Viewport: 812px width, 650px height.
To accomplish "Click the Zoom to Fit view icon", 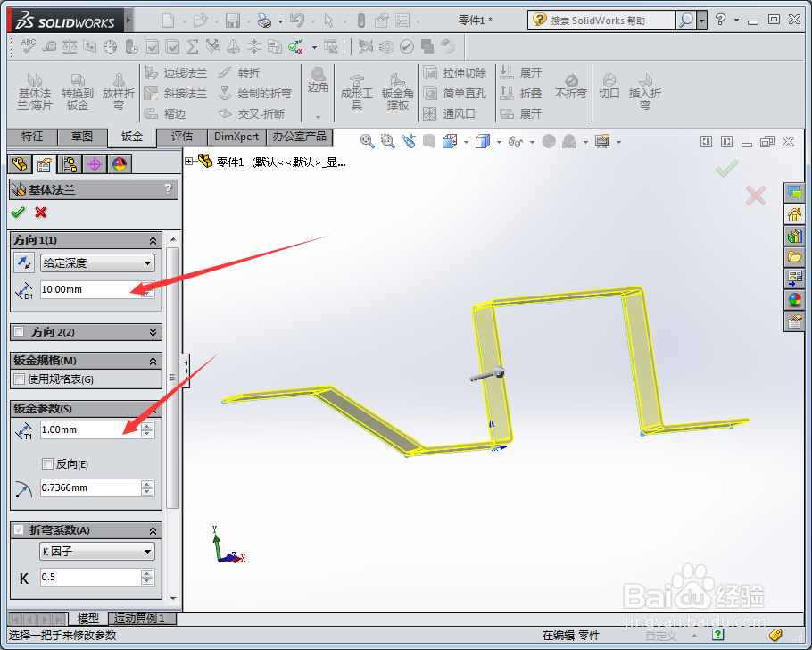I will click(x=367, y=141).
